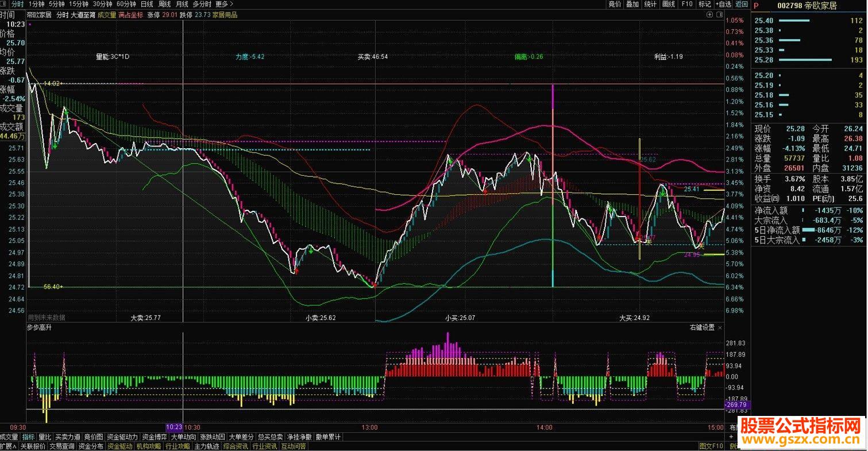
Task: Open 右键设置 in the indicator panel
Action: click(x=702, y=327)
